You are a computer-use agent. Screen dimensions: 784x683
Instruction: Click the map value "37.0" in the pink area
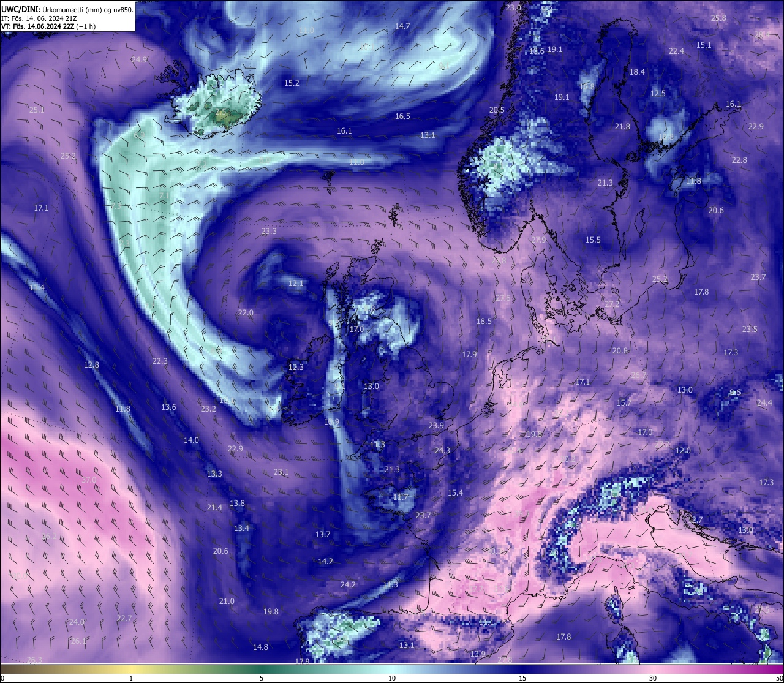click(89, 480)
